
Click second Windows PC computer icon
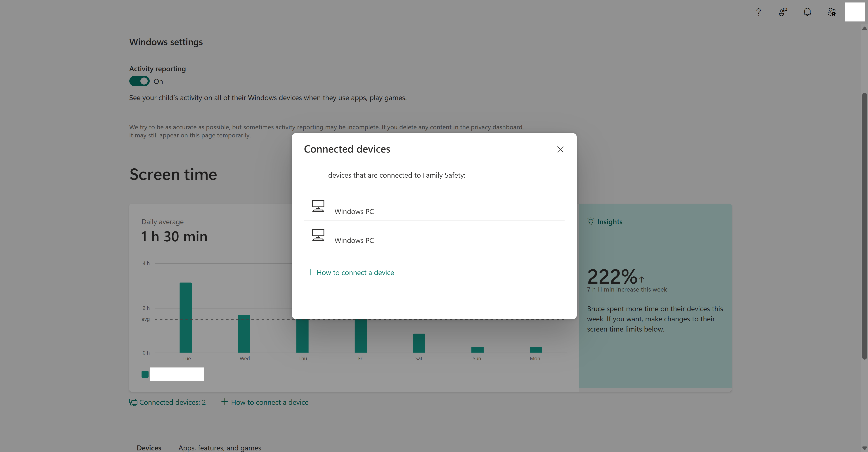318,235
